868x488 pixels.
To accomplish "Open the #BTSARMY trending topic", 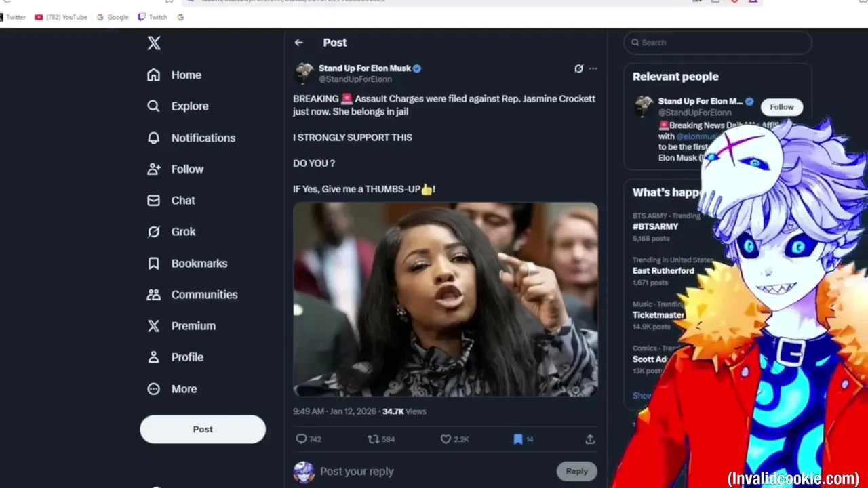I will point(655,226).
